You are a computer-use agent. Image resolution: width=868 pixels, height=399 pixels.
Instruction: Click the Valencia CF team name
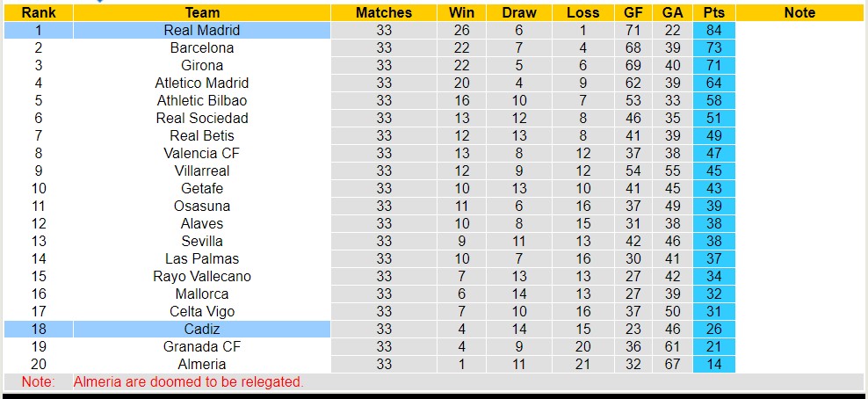point(202,153)
